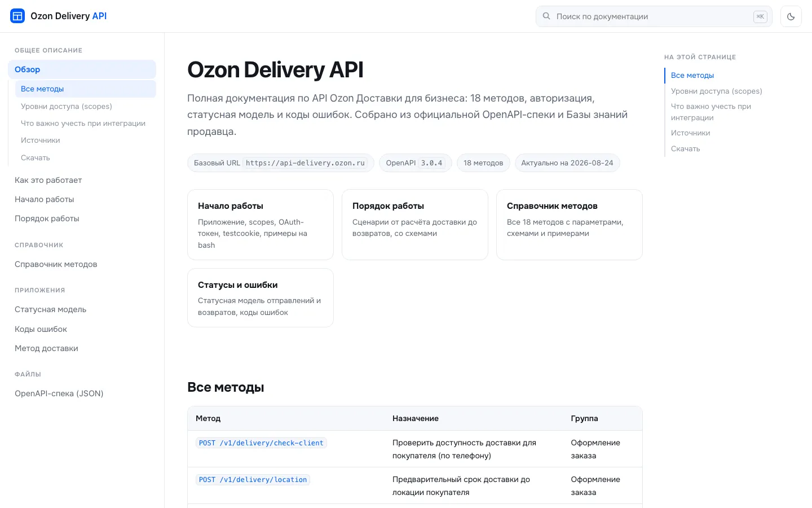Open the Ozon Delivery API home title
This screenshot has height=508, width=812.
[68, 16]
